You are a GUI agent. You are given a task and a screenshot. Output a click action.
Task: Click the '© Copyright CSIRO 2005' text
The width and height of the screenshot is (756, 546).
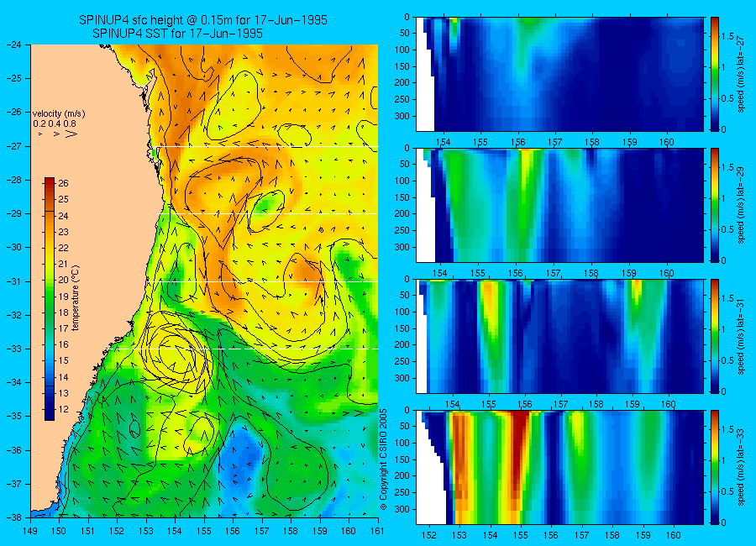(384, 459)
